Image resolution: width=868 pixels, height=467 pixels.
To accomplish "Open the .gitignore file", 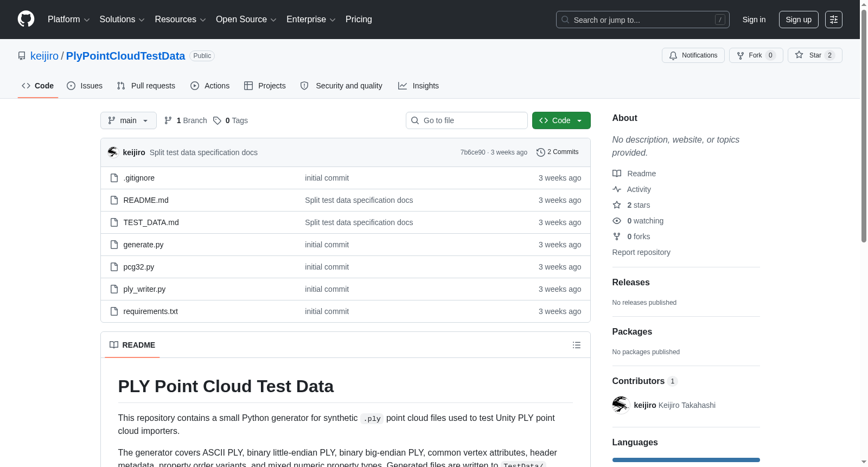I will (x=139, y=178).
